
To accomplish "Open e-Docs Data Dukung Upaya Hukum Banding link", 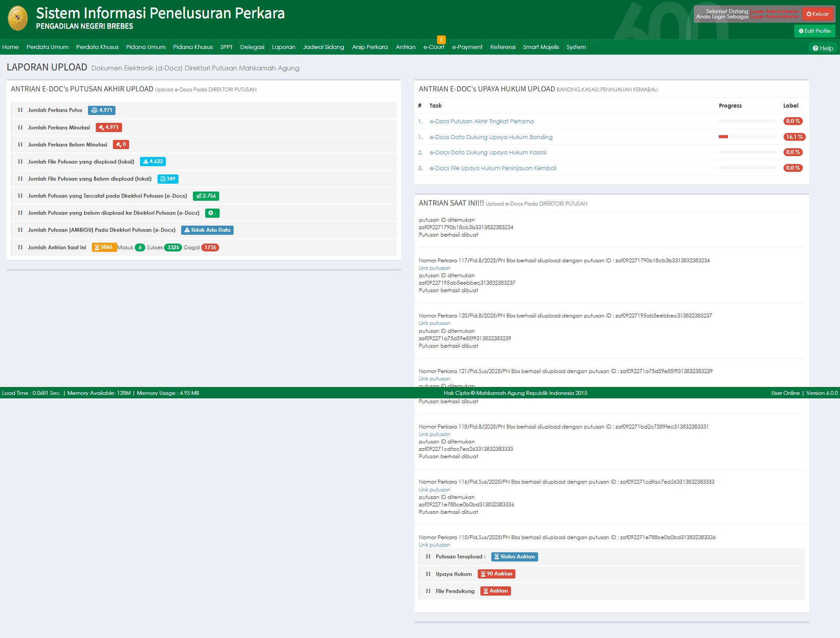I will click(x=491, y=137).
